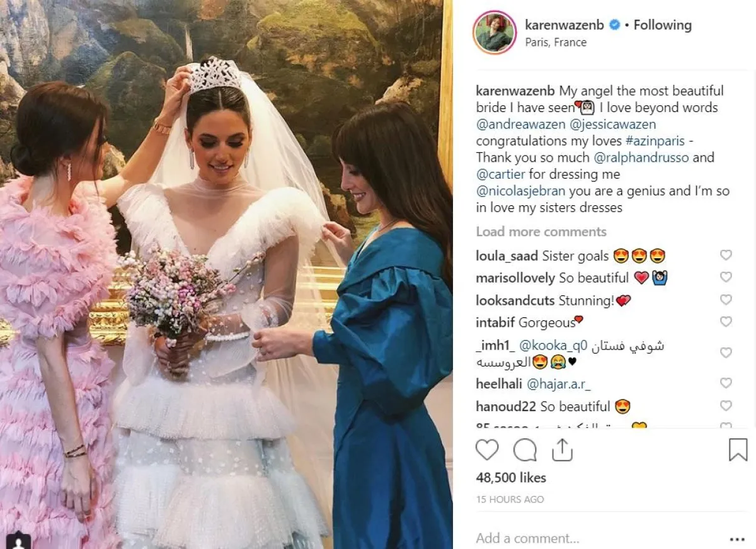This screenshot has width=756, height=549.
Task: Like the marisollovely comment heart
Action: point(726,277)
